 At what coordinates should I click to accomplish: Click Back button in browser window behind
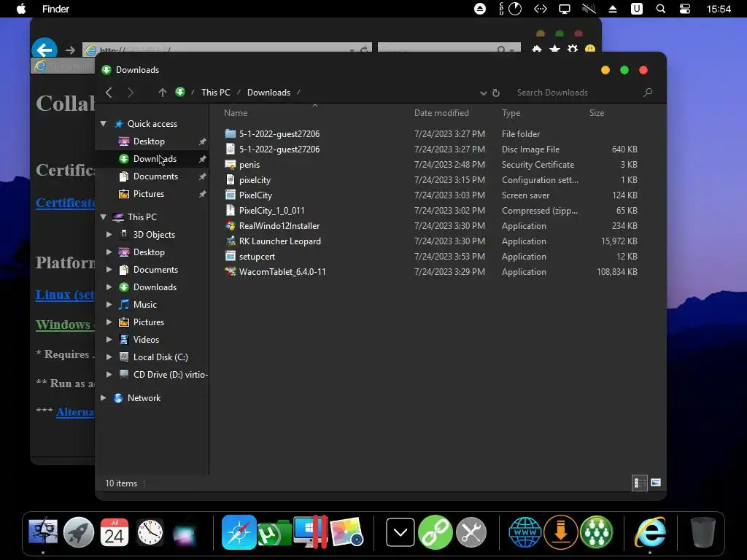[x=44, y=50]
